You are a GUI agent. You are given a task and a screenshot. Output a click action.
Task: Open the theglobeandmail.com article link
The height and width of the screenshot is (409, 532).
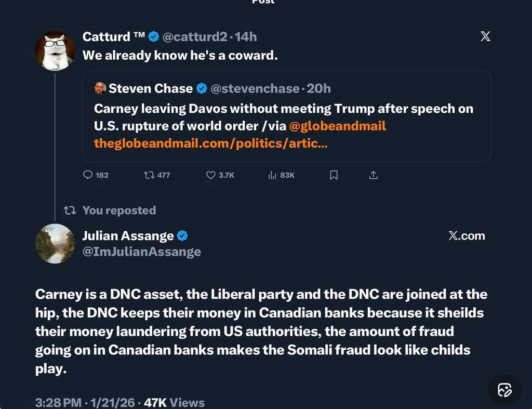coord(210,143)
